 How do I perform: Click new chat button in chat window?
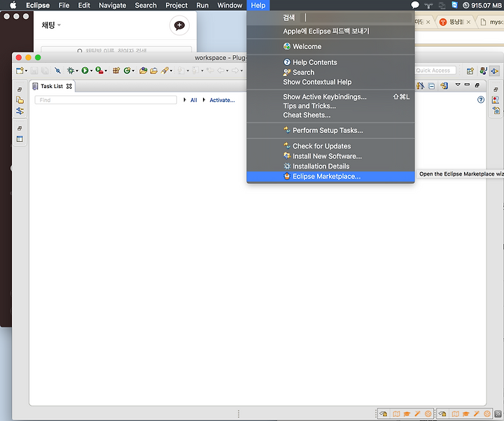(x=179, y=25)
